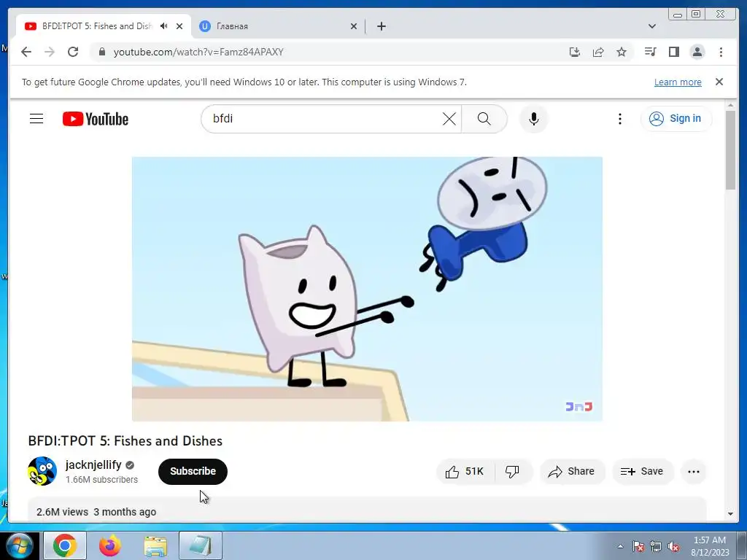Search with your voice microphone

[533, 119]
